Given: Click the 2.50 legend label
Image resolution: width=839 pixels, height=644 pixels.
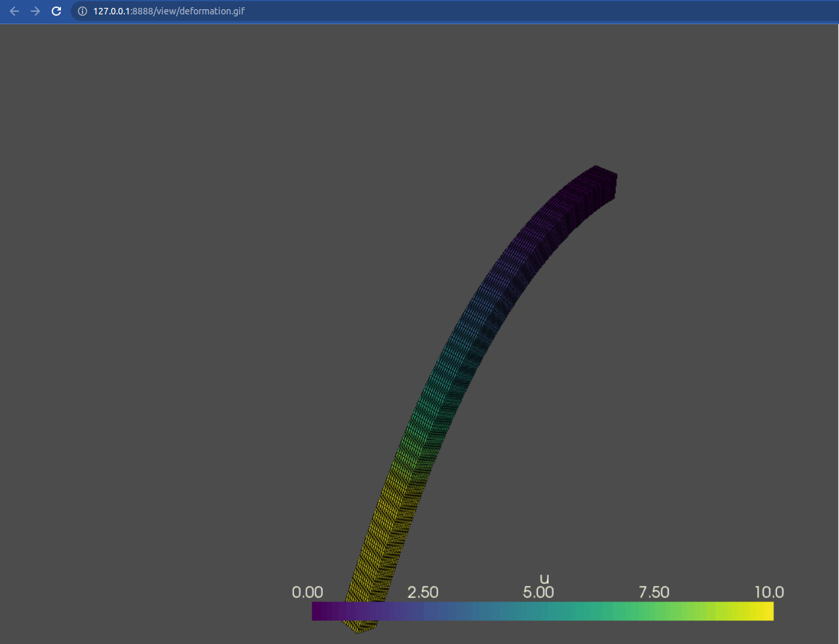Looking at the screenshot, I should (x=423, y=592).
